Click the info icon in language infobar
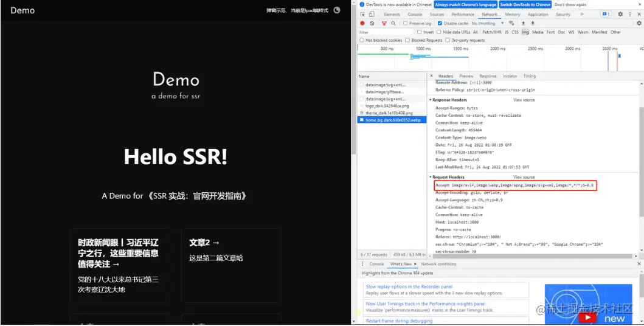Screen dimensions: 644x326 362,4
